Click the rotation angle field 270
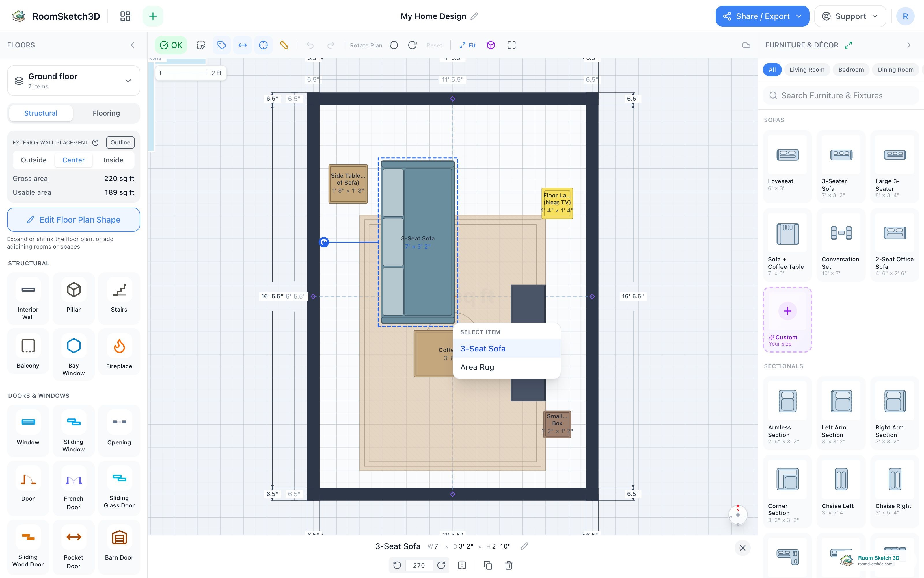Image resolution: width=924 pixels, height=578 pixels. pyautogui.click(x=419, y=565)
